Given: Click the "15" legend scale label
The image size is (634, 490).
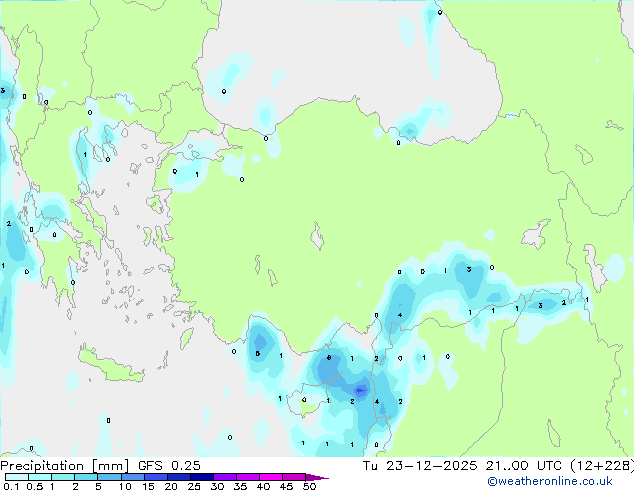Looking at the screenshot, I should [148, 486].
